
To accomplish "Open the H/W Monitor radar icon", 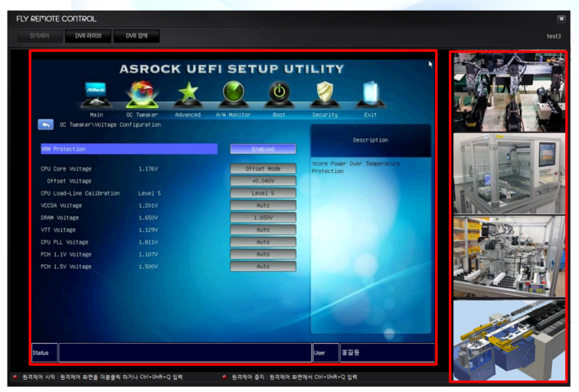I will (x=234, y=94).
